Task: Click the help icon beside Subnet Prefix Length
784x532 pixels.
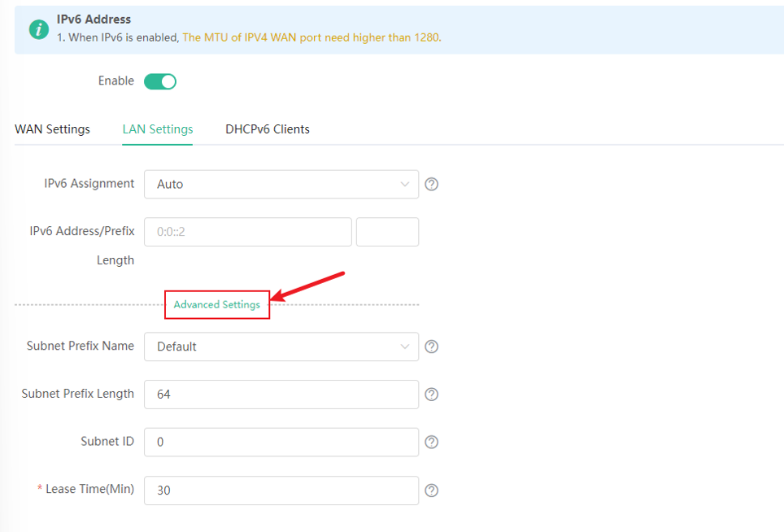Action: [432, 395]
